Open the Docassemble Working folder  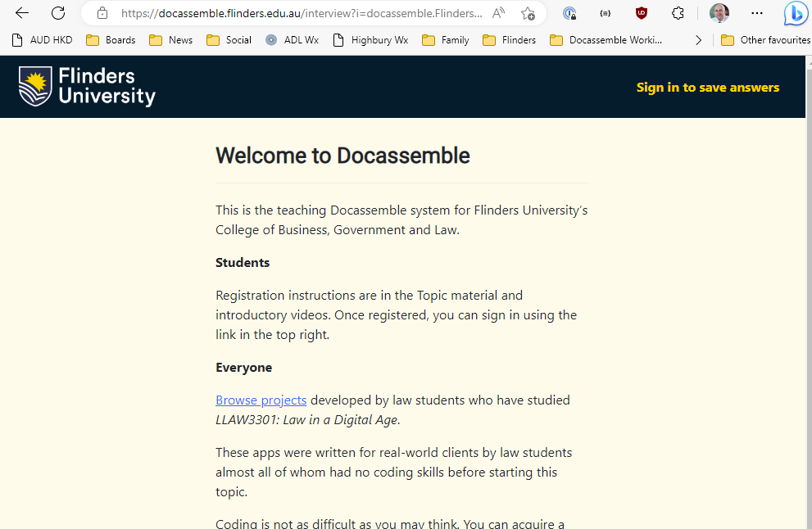(x=605, y=39)
